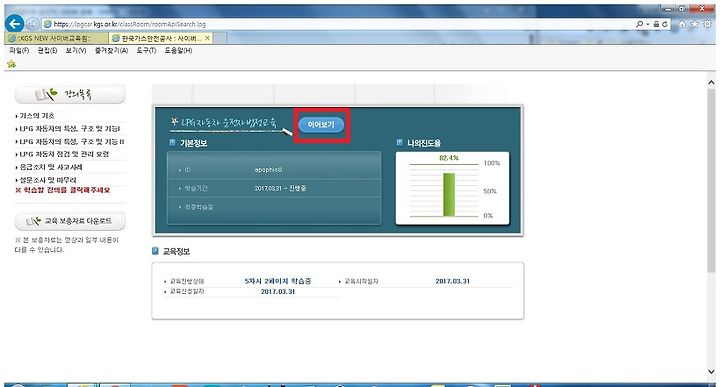Click the 교육정보 section icon
720x387 pixels.
(x=155, y=251)
